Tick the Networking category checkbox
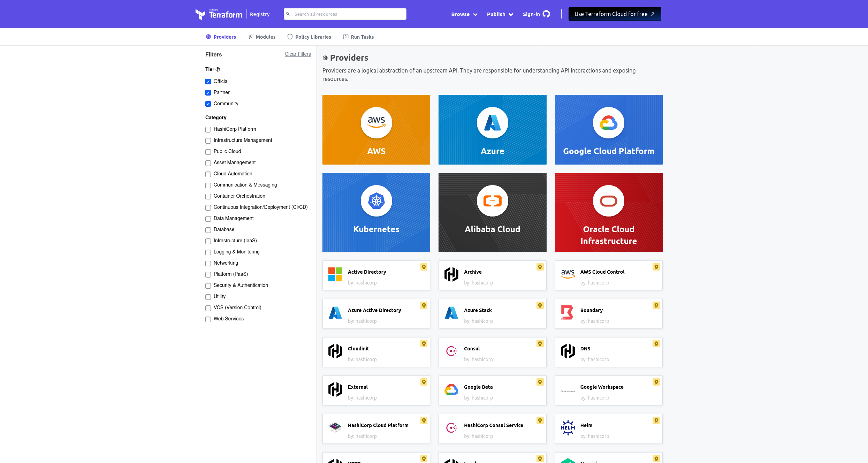868x463 pixels. click(208, 264)
